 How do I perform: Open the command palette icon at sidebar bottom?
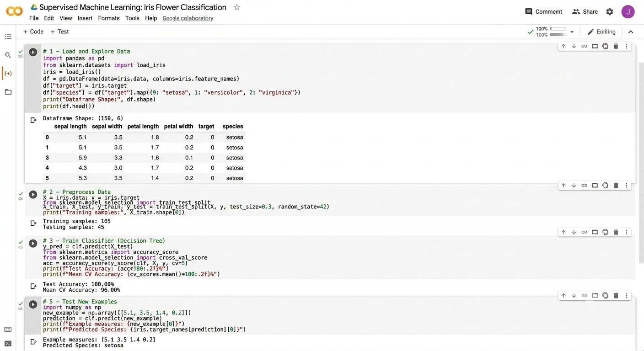pyautogui.click(x=8, y=330)
